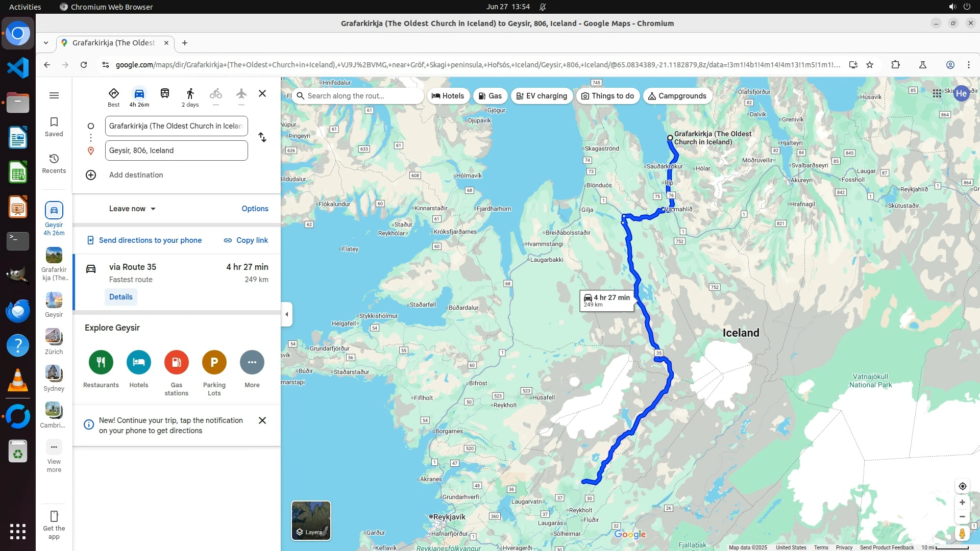Select the transit travel mode icon
This screenshot has width=980, height=551.
[x=164, y=94]
